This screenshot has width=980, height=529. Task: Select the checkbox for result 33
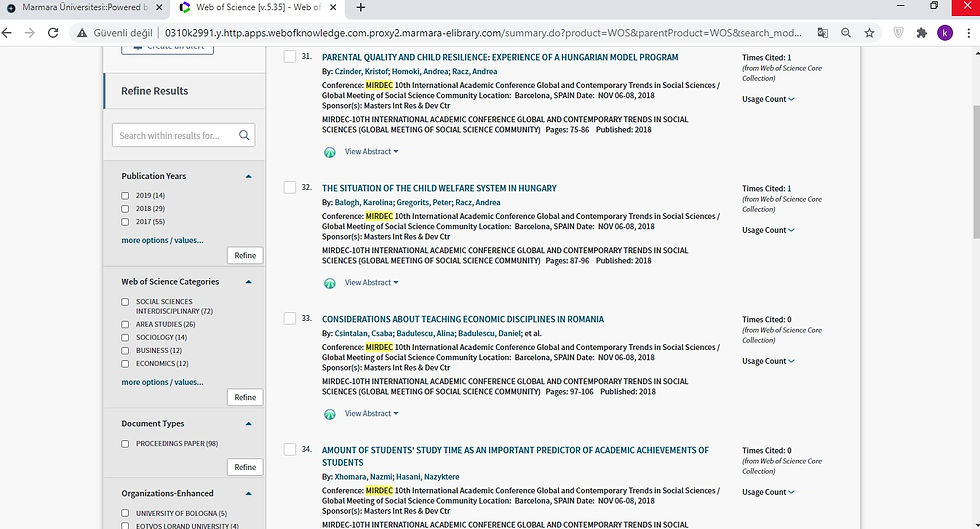tap(289, 318)
